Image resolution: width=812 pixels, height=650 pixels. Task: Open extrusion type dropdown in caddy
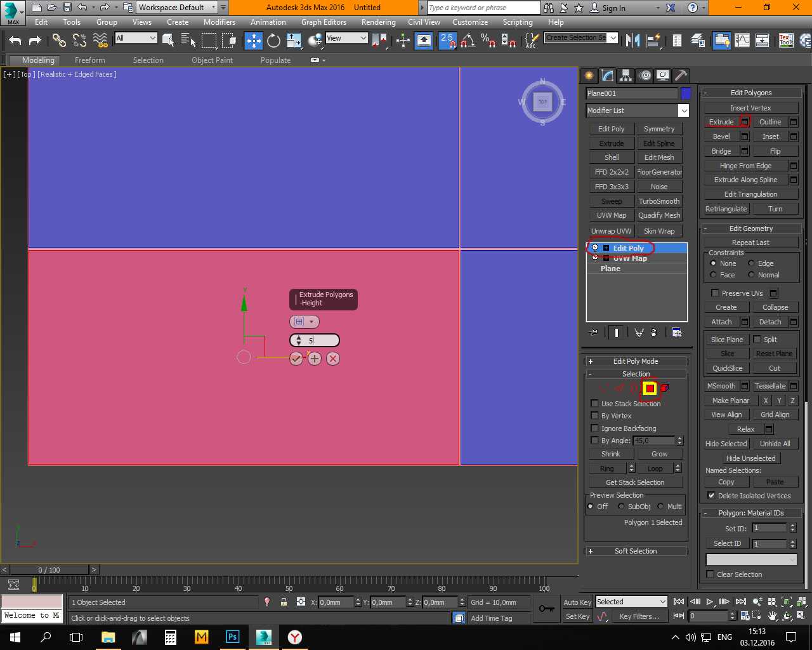point(304,322)
